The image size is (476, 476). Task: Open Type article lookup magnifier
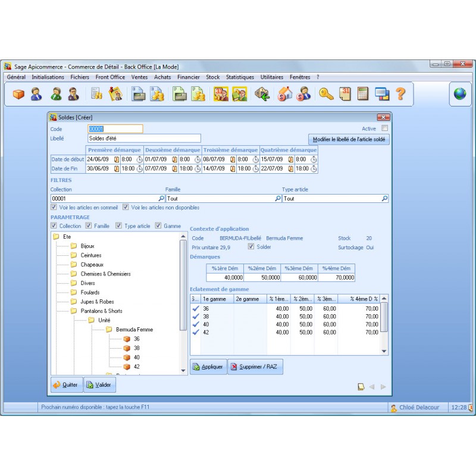pyautogui.click(x=384, y=198)
